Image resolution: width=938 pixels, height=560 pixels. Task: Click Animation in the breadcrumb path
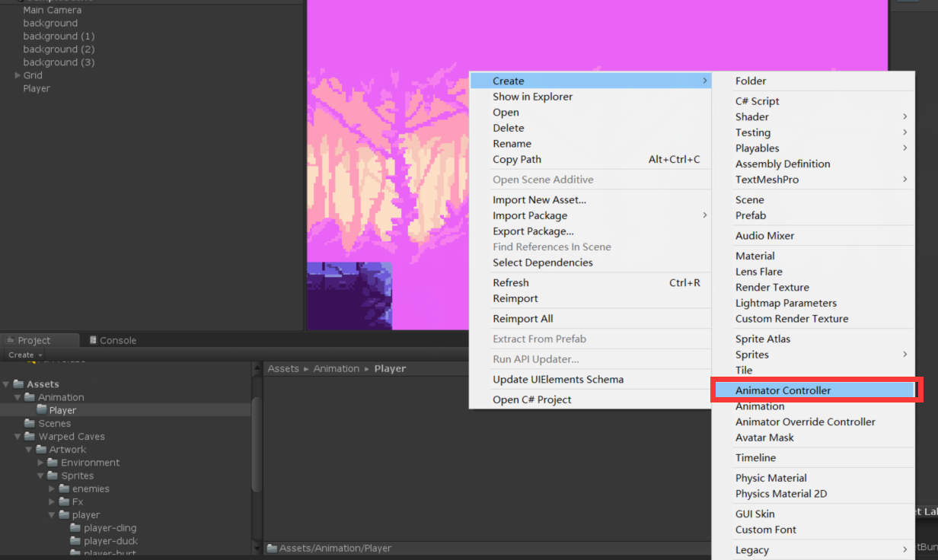coord(336,368)
